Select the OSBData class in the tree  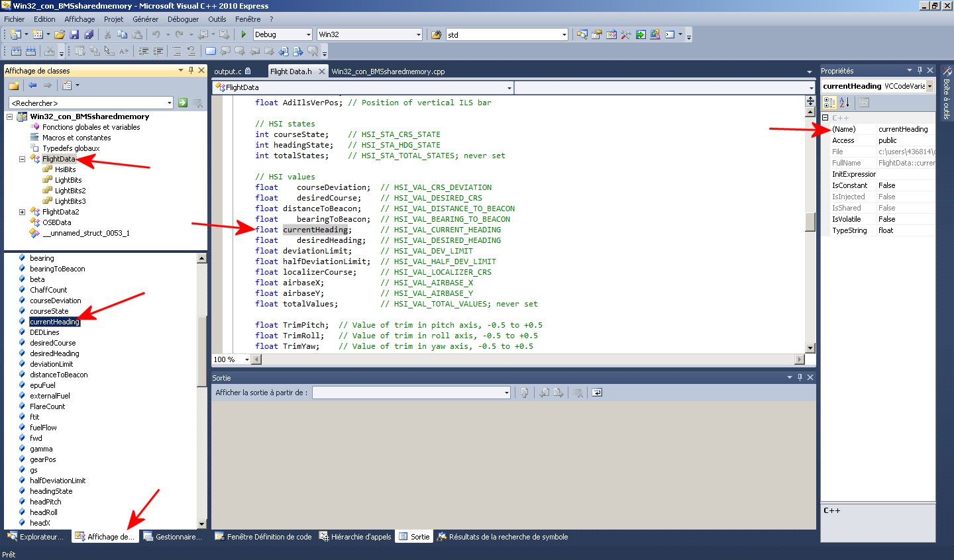[56, 222]
